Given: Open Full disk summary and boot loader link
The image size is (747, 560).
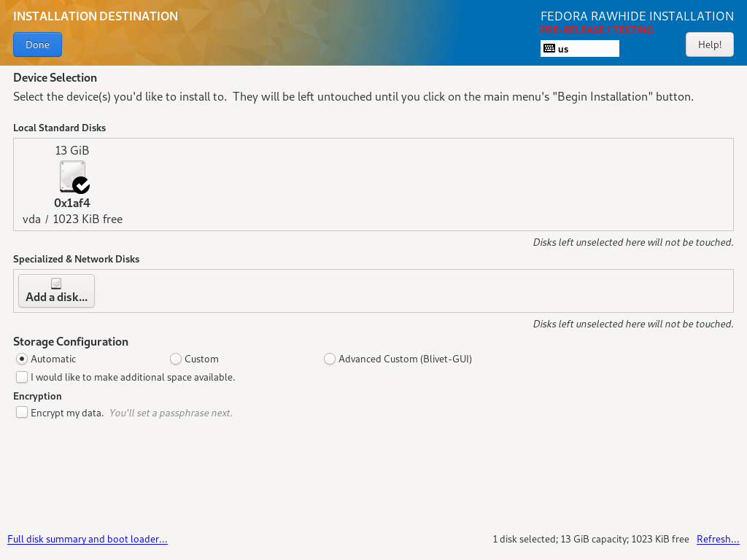Looking at the screenshot, I should click(x=88, y=539).
